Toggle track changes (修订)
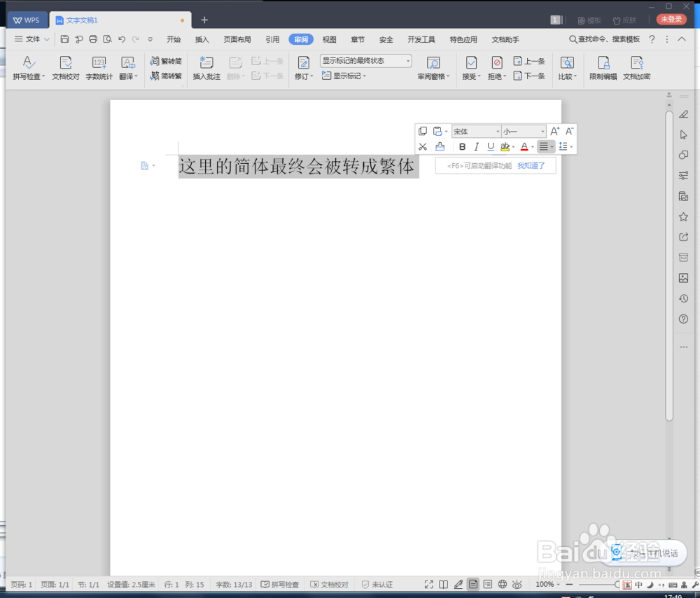The width and height of the screenshot is (700, 598). (304, 69)
